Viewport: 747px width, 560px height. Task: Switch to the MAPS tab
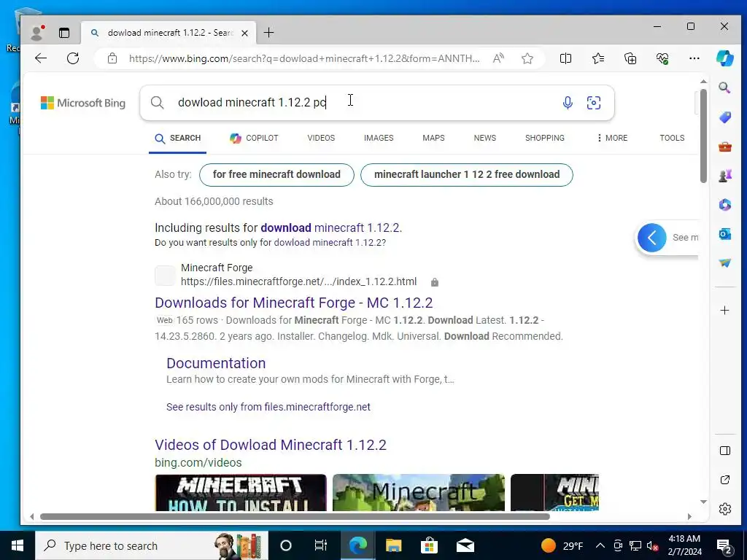click(433, 138)
